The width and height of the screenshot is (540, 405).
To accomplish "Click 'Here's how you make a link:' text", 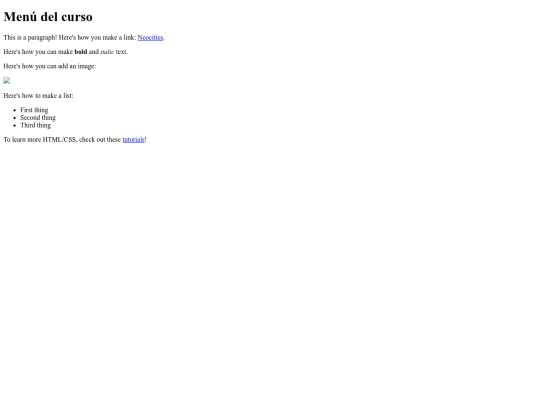I will tap(97, 37).
